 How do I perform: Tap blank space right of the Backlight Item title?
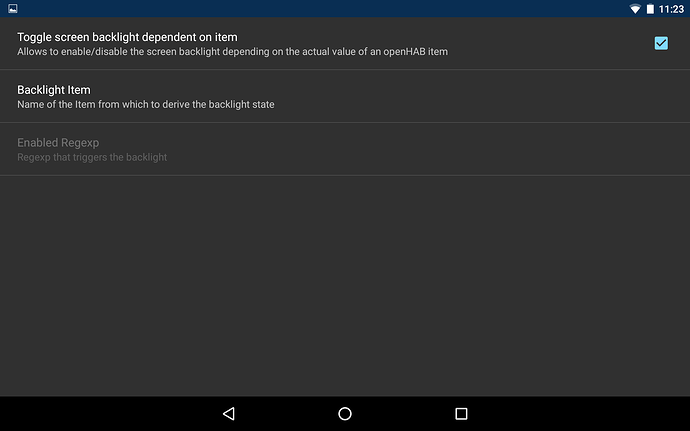(400, 91)
